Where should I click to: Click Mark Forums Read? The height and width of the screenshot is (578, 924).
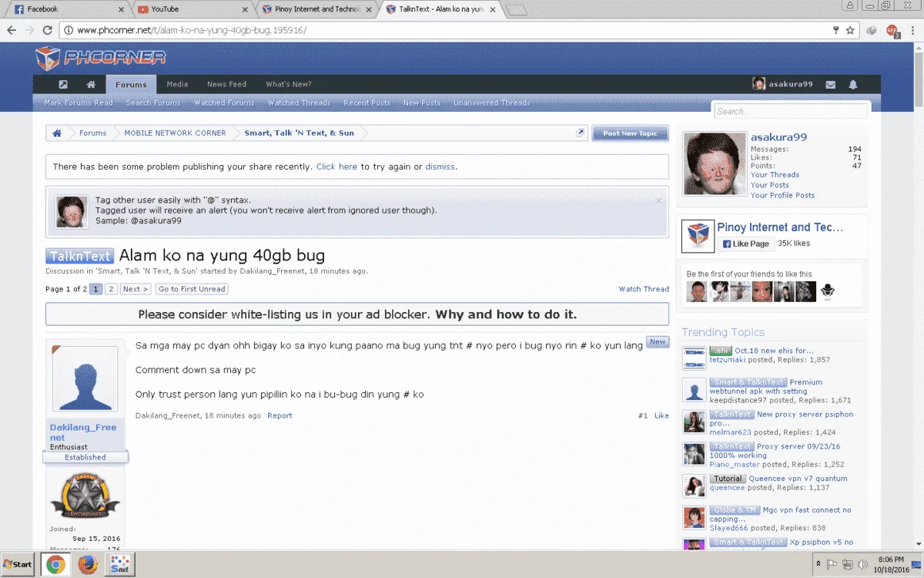[x=79, y=103]
